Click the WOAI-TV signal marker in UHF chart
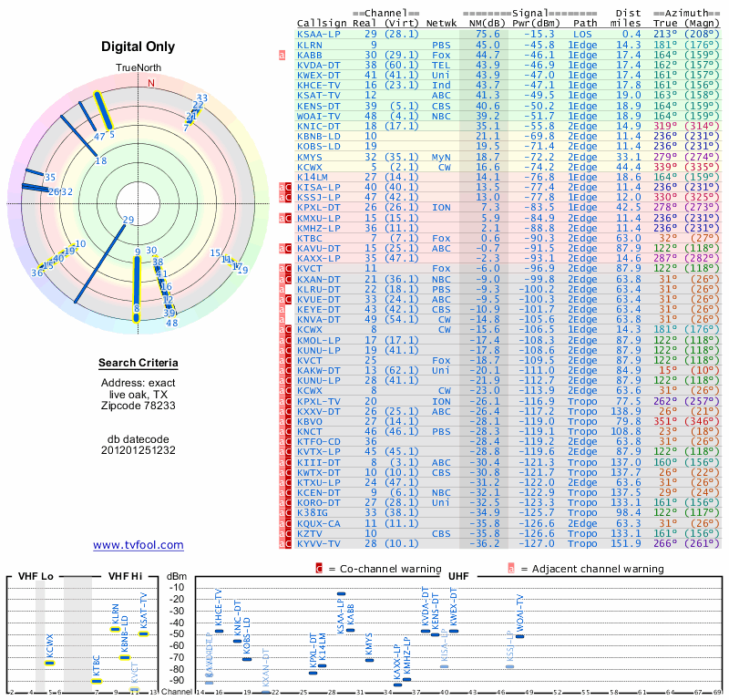Screen dimensions: 729x700 coord(519,637)
